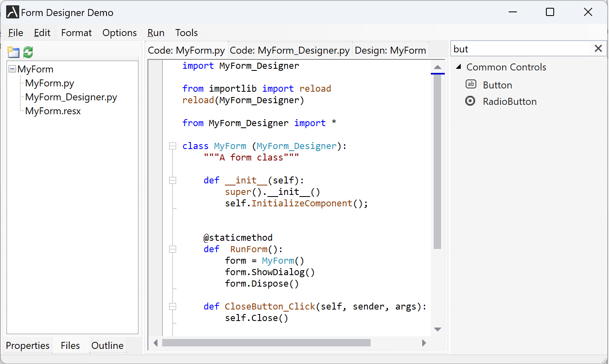
Task: Click 'from importlib import reload' line
Action: click(256, 88)
